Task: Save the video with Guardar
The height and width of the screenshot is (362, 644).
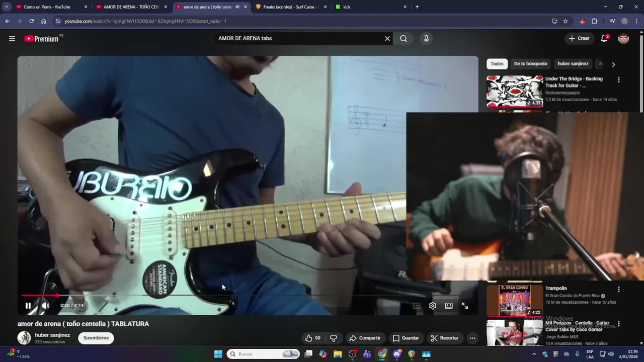Action: pos(406,338)
